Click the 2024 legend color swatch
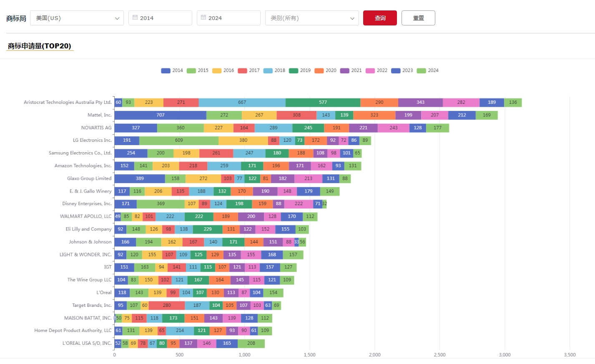The width and height of the screenshot is (595, 364). (x=422, y=70)
